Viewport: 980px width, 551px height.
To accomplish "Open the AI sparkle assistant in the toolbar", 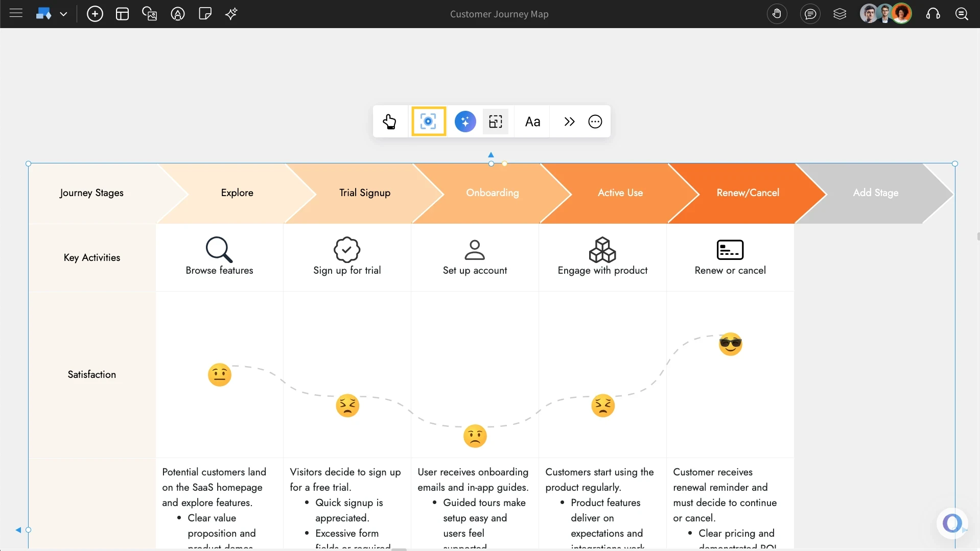I will pyautogui.click(x=232, y=14).
